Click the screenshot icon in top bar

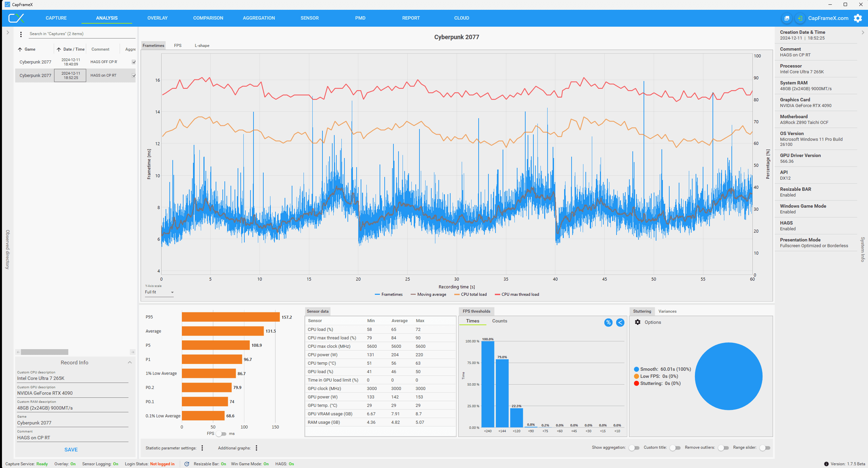tap(787, 18)
